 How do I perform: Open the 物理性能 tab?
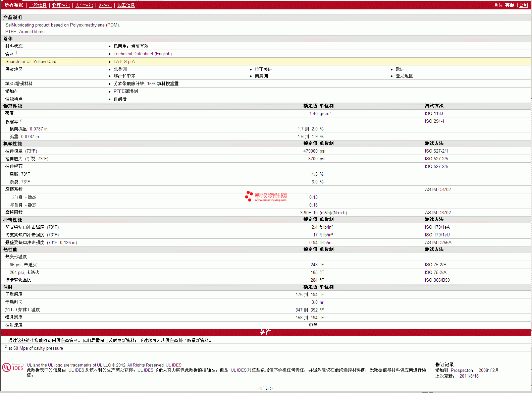pyautogui.click(x=61, y=5)
